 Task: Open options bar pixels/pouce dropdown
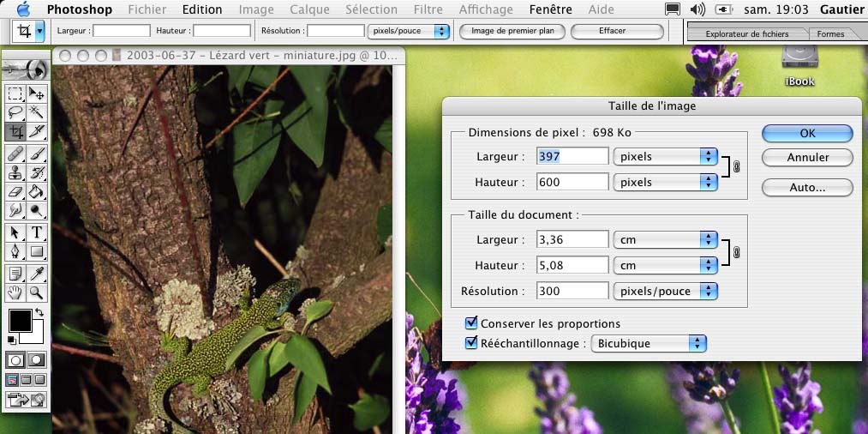click(408, 31)
